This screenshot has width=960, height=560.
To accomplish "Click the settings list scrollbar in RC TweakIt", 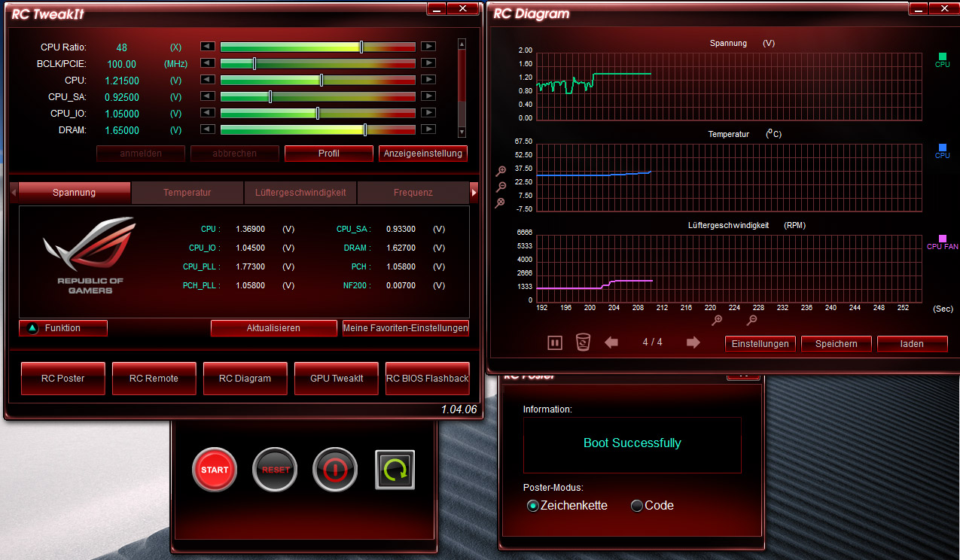I will 462,87.
